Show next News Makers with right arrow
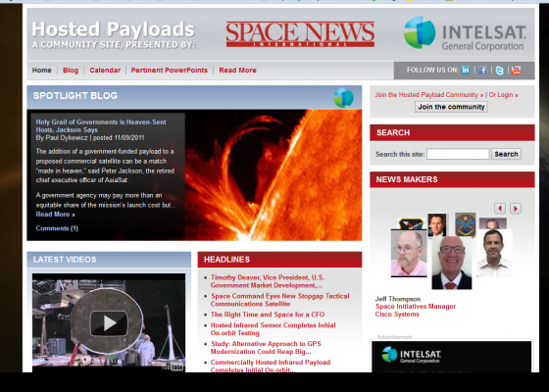The height and width of the screenshot is (392, 549). (516, 208)
